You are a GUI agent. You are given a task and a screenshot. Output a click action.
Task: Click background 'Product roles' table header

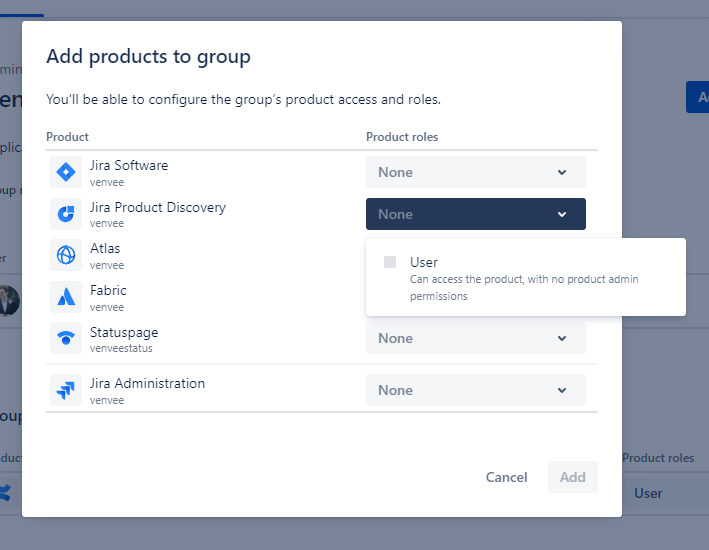pos(658,458)
